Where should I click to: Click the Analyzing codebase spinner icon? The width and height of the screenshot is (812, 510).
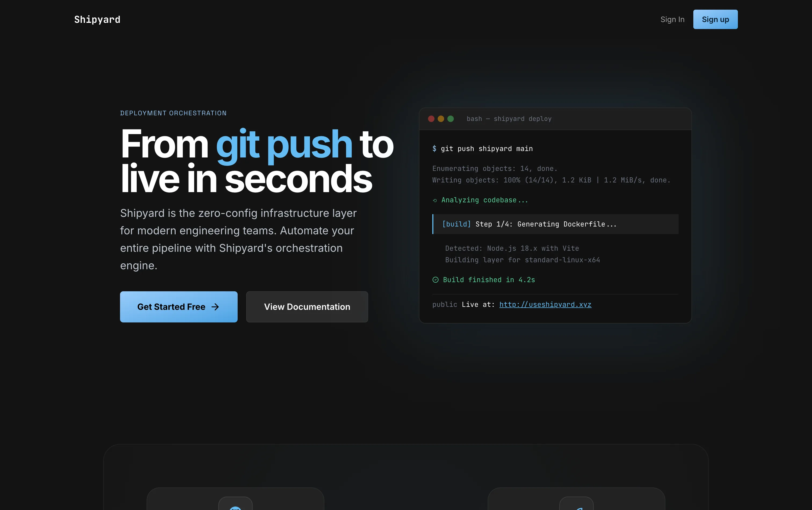click(435, 200)
